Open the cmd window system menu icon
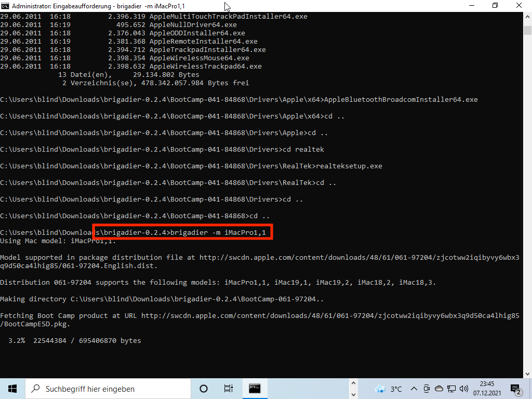This screenshot has height=399, width=532. tap(5, 6)
